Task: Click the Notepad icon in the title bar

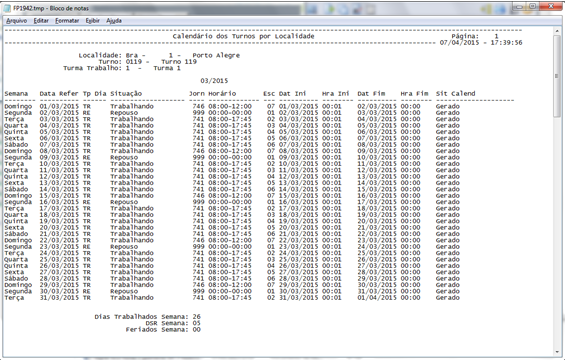Action: point(7,8)
